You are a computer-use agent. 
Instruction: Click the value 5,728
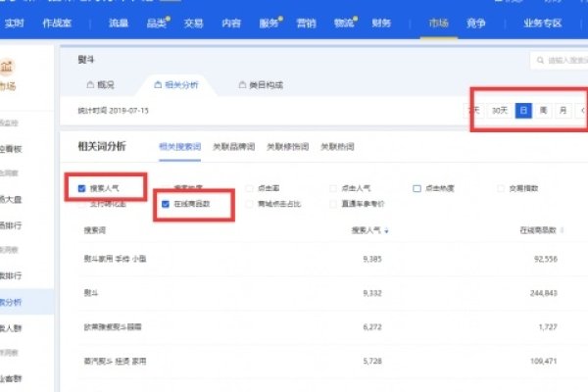point(372,362)
